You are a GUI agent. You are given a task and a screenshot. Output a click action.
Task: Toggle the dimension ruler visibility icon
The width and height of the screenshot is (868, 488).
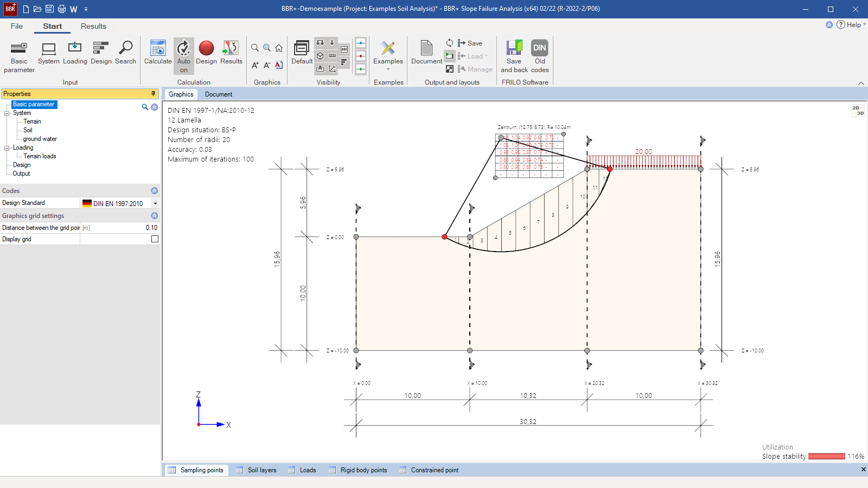[332, 56]
